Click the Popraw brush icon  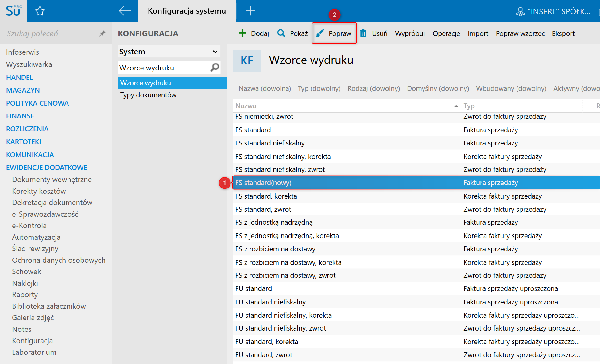320,33
